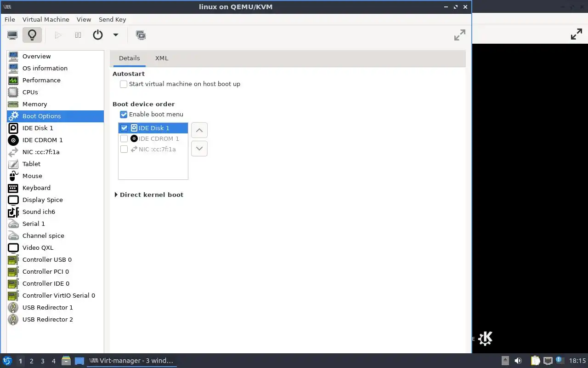Click the volume tray icon
Viewport: 588px width, 368px height.
point(518,361)
